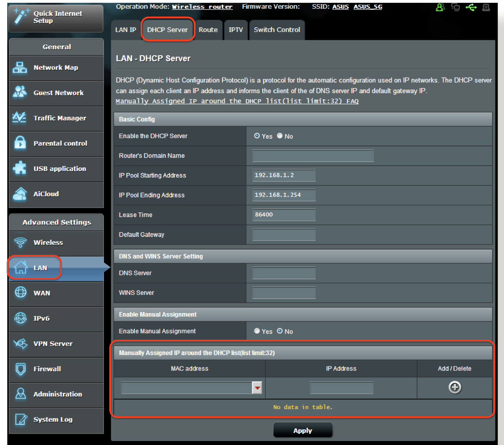The image size is (504, 445).
Task: Open the Switch Control tab
Action: (277, 30)
